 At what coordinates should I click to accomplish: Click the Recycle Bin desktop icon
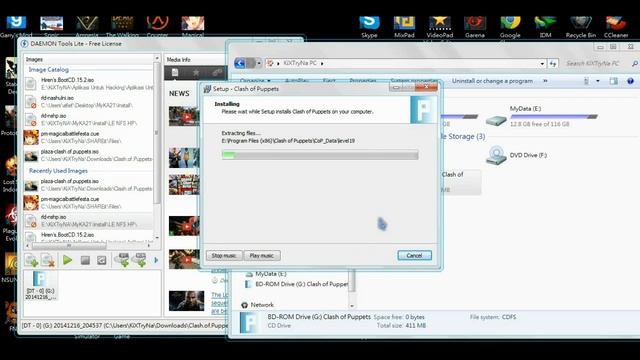pyautogui.click(x=580, y=27)
